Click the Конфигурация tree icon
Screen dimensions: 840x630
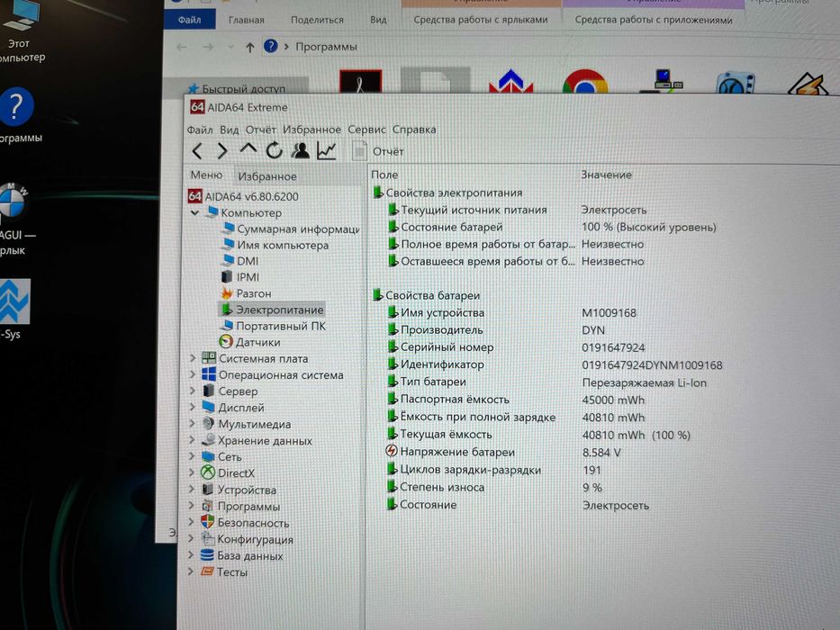(207, 538)
